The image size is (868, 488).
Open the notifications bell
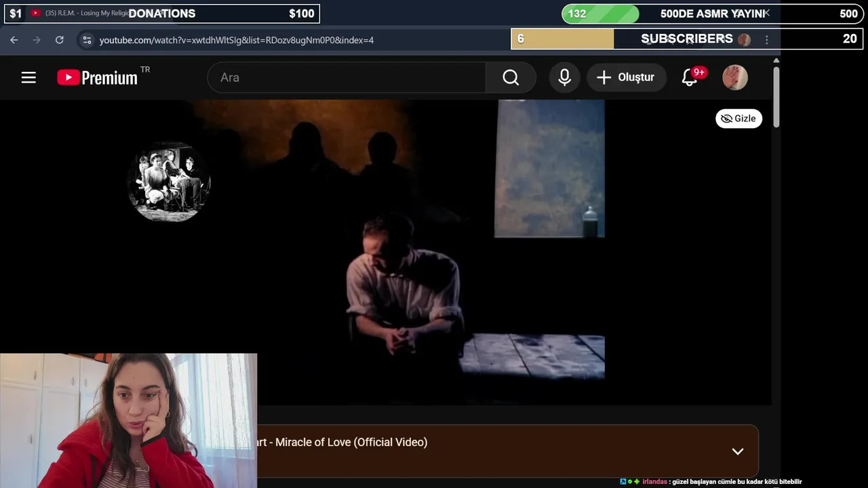tap(690, 77)
